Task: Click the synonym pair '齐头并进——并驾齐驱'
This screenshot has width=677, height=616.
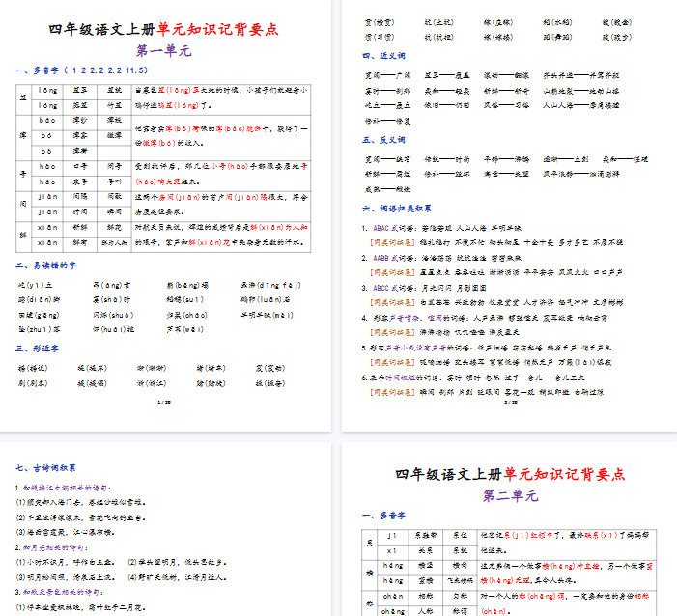Action: (x=581, y=75)
